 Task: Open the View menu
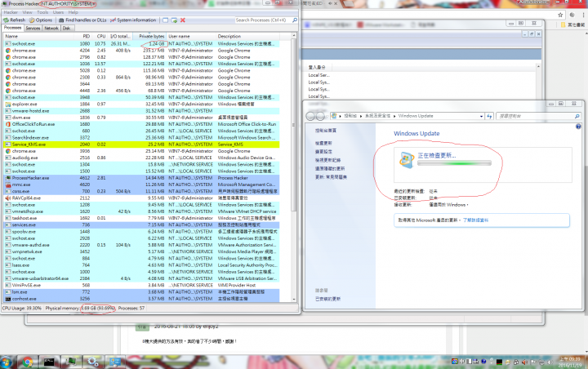tap(28, 12)
